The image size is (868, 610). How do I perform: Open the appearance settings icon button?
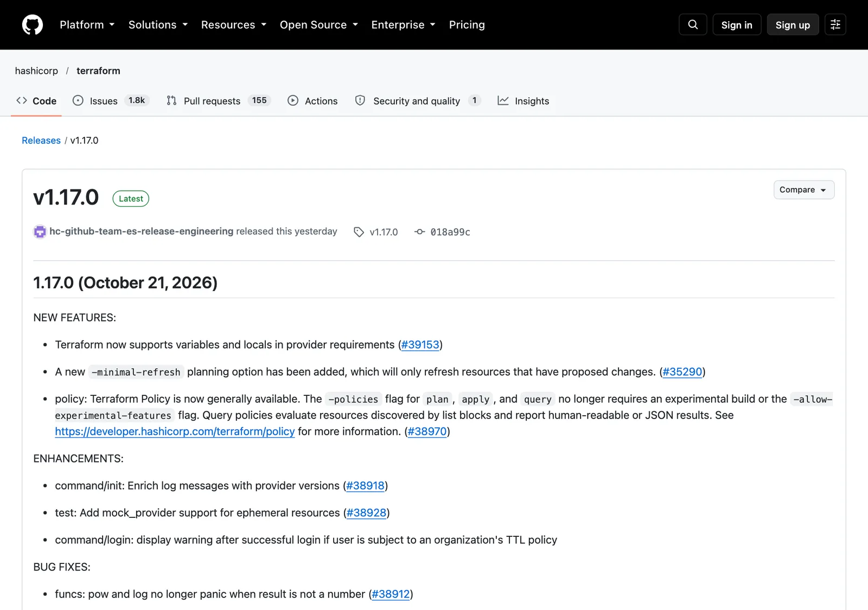[835, 25]
